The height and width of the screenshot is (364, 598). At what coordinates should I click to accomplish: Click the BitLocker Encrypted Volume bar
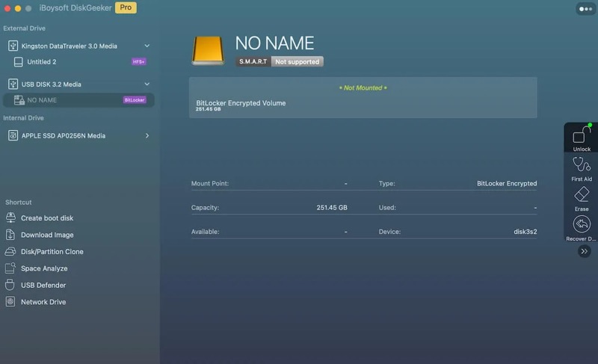coord(363,98)
